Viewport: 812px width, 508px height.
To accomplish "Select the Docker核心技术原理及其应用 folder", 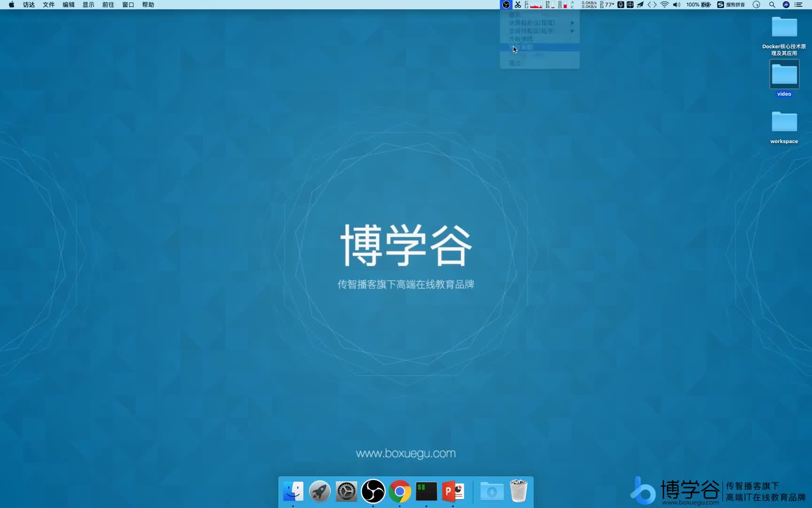I will click(x=784, y=35).
